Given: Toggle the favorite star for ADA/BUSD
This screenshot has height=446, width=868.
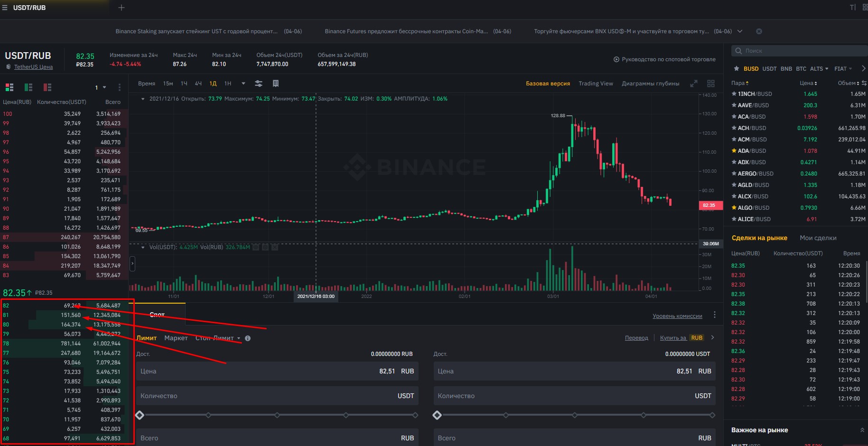Looking at the screenshot, I should [734, 151].
